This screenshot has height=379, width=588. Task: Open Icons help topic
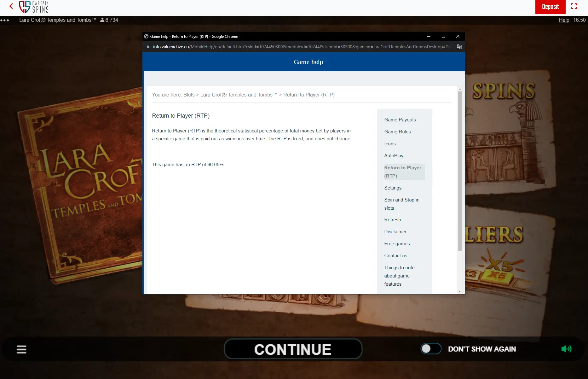[x=390, y=144]
